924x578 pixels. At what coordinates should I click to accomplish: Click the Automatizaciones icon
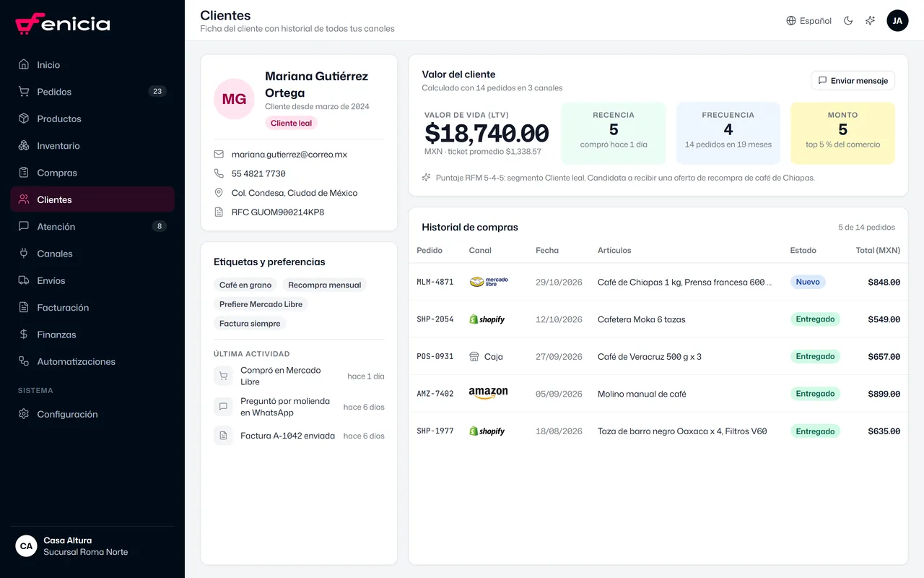24,361
